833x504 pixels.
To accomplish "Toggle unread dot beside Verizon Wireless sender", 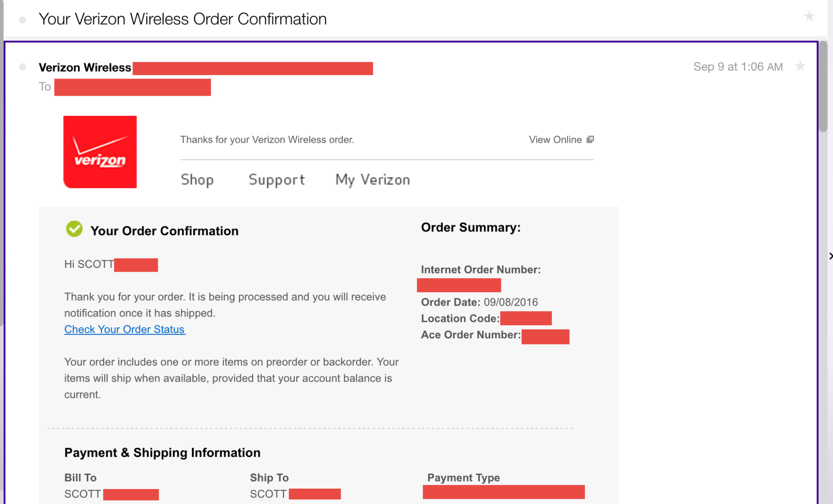I will [x=22, y=67].
